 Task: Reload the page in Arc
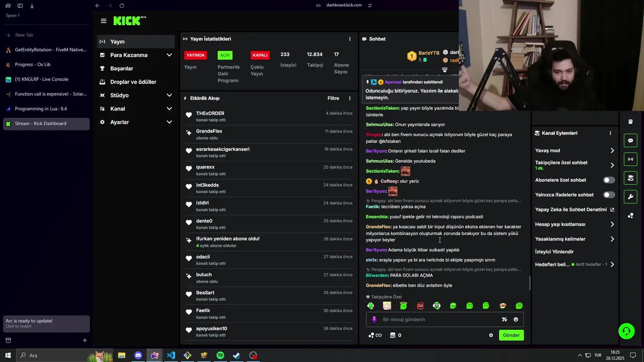click(x=122, y=6)
